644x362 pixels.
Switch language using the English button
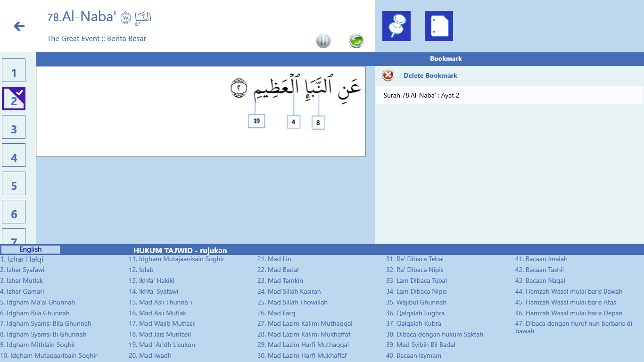(x=31, y=250)
